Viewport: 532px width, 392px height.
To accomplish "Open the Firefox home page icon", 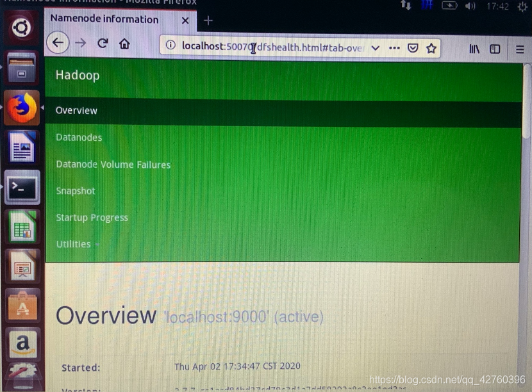I will (x=124, y=44).
